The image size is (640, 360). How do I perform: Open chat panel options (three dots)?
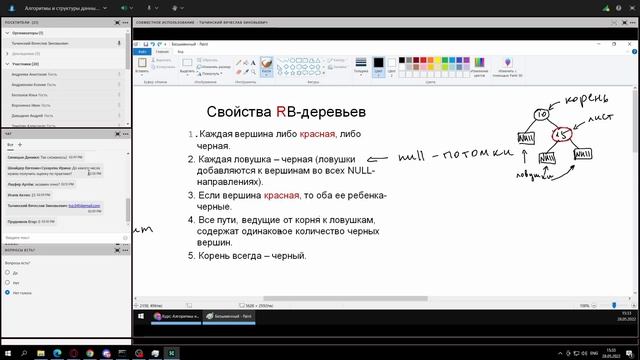coord(125,134)
